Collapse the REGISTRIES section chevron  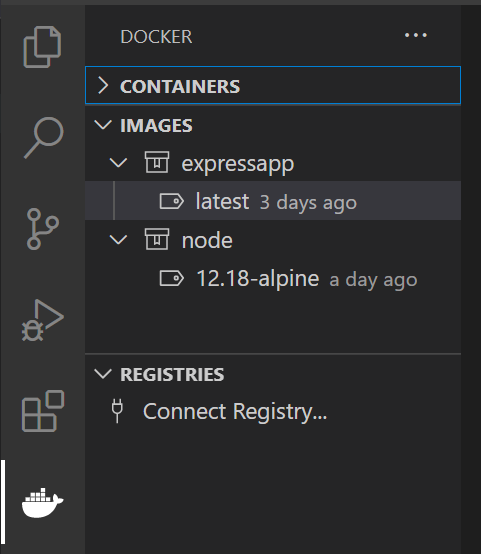click(103, 374)
